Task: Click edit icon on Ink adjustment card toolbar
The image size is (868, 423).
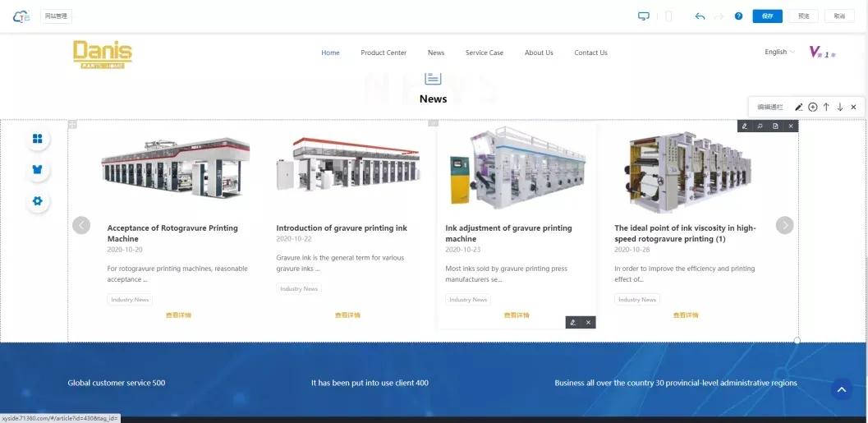Action: [x=573, y=322]
